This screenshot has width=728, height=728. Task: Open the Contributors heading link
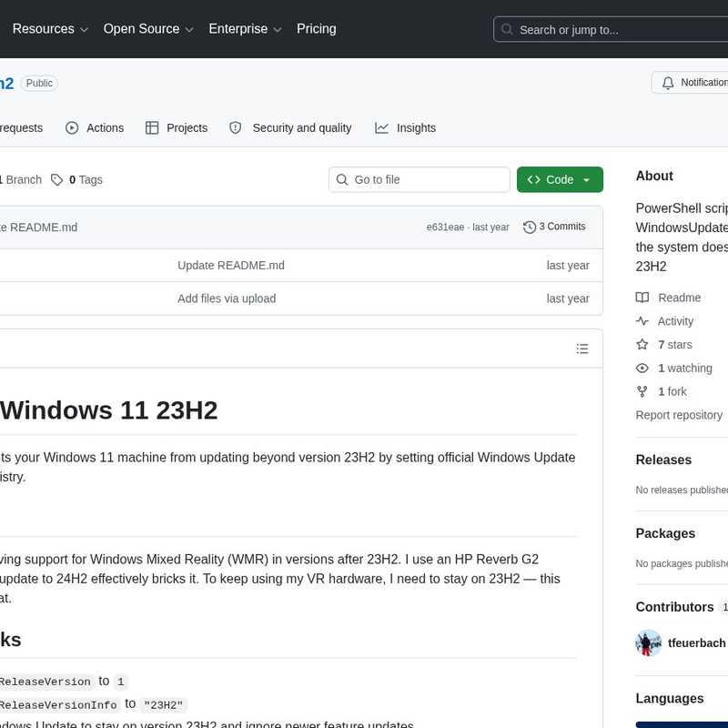[x=674, y=607]
